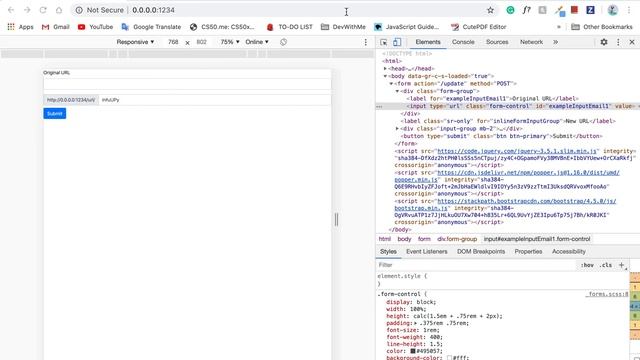Select the Styles tab

point(388,251)
